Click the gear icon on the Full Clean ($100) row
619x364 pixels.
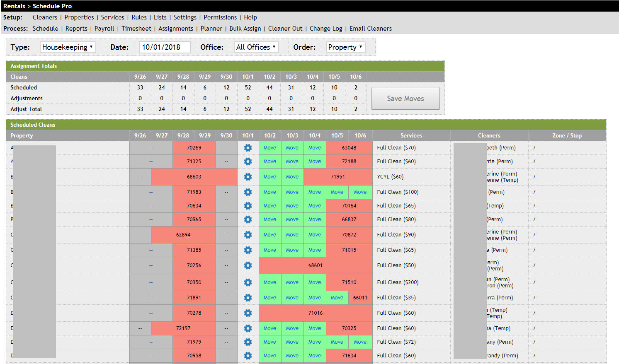tap(248, 192)
